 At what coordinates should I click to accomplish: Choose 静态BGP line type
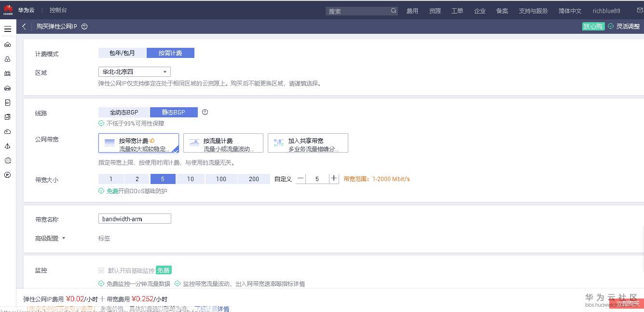174,112
